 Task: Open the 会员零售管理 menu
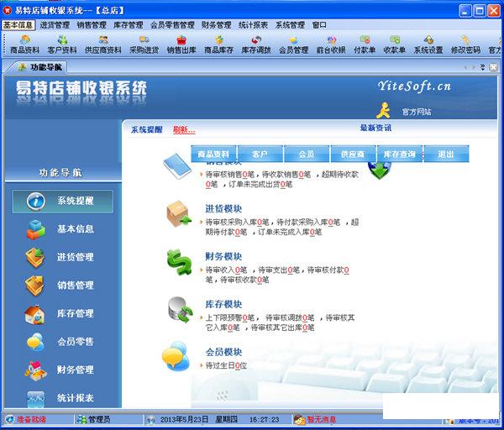pos(172,24)
